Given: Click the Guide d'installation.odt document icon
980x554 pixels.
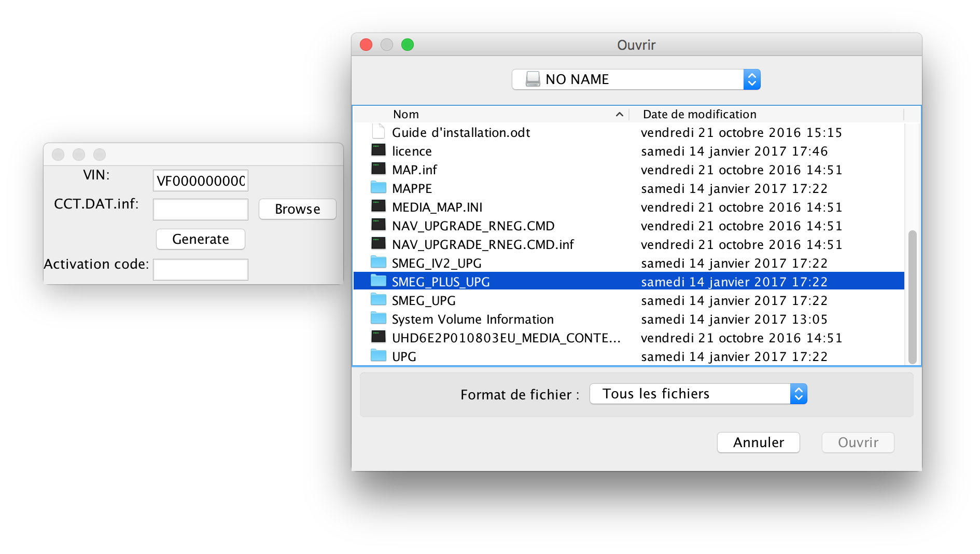Looking at the screenshot, I should [x=379, y=132].
